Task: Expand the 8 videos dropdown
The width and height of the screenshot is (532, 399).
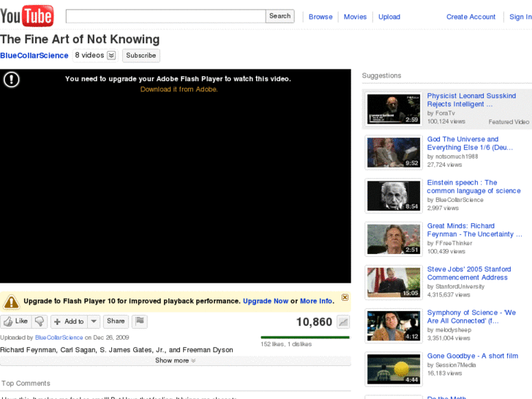Action: tap(111, 56)
